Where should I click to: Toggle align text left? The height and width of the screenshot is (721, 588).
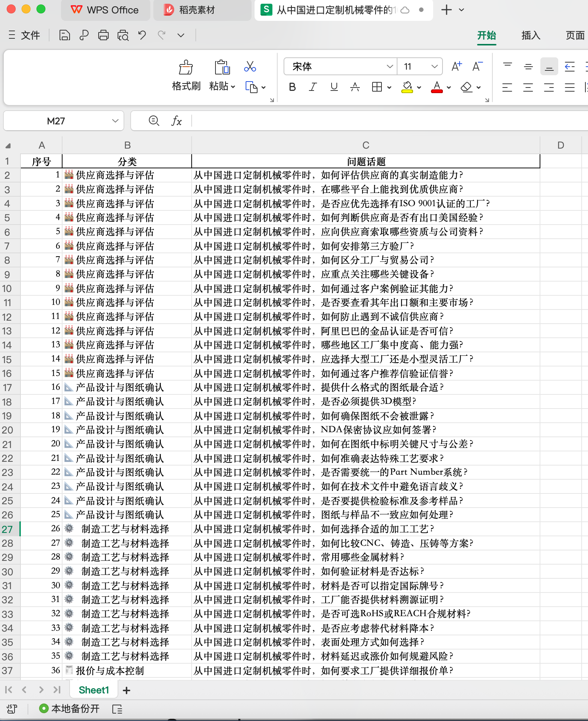(507, 88)
